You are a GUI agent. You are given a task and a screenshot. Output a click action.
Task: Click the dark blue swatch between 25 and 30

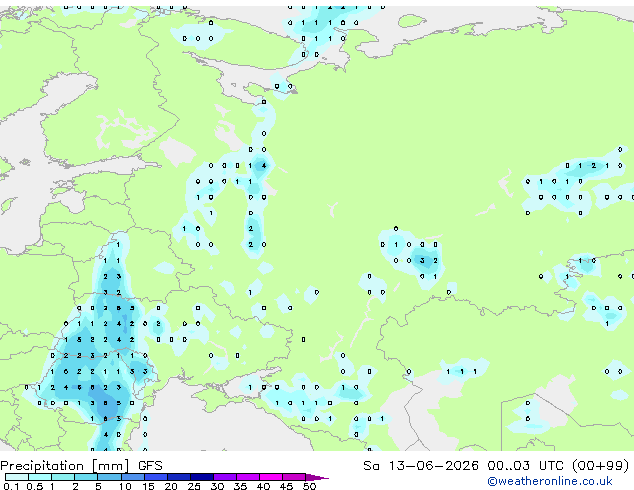click(x=201, y=477)
